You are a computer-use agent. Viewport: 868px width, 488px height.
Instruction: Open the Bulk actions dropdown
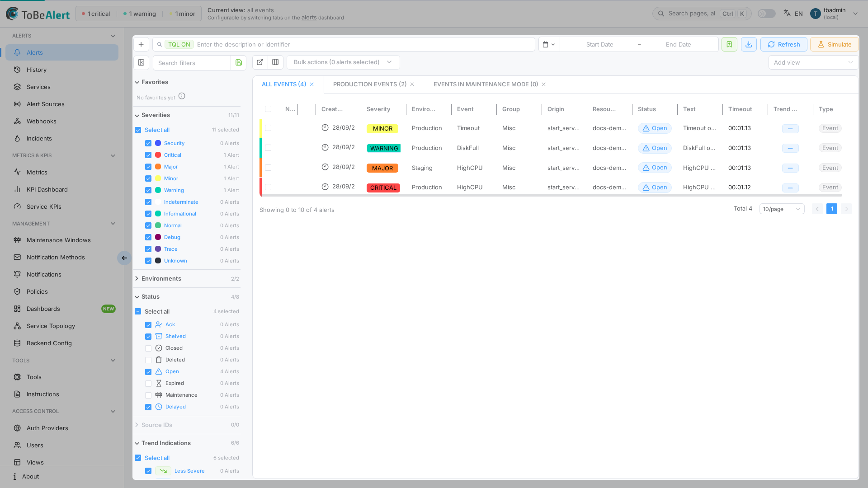point(343,62)
